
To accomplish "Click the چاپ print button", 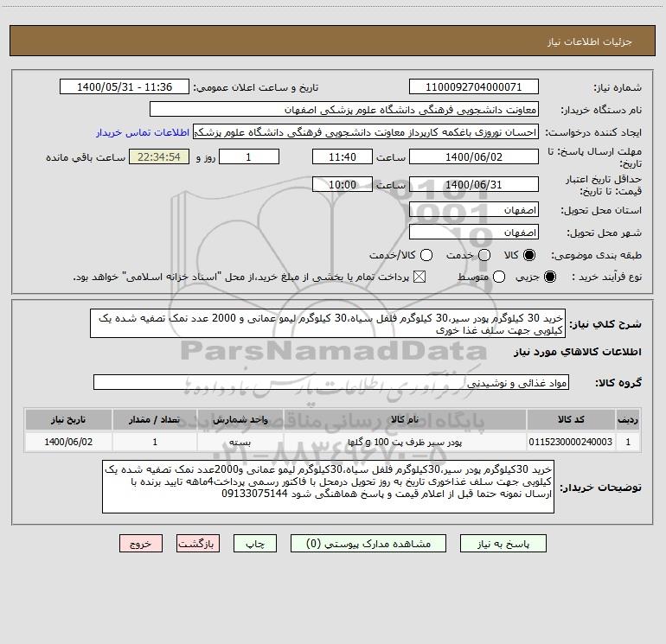I will point(255,544).
